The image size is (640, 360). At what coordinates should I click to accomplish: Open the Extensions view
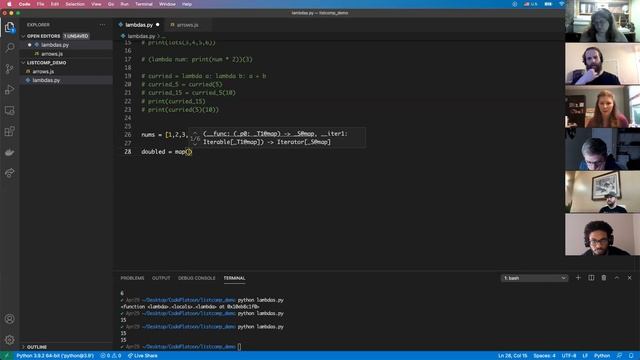pos(9,131)
